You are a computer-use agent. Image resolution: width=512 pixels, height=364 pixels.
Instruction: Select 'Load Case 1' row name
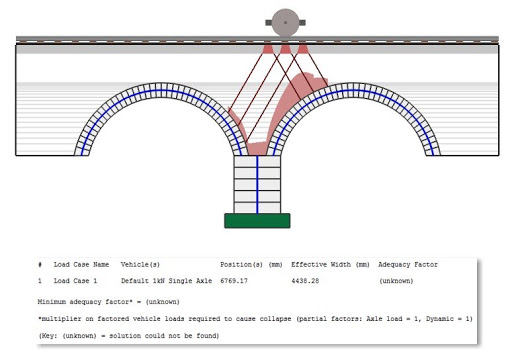[76, 281]
